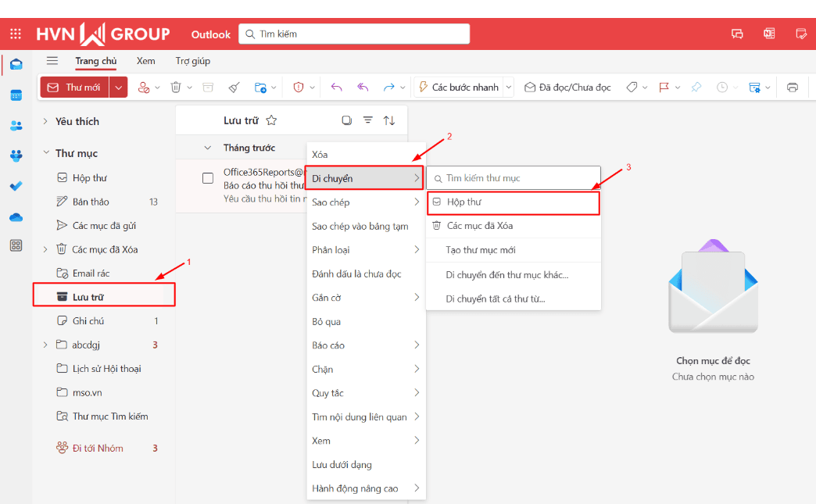
Task: Open My Day icon in header
Action: (801, 34)
